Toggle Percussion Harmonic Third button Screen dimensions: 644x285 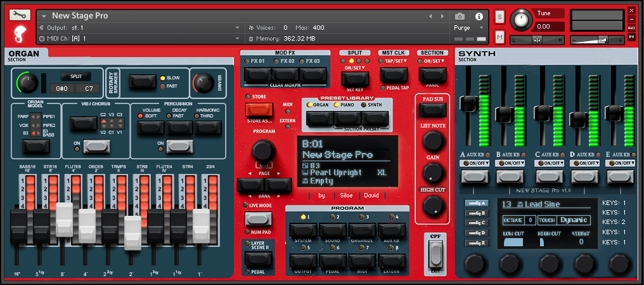[209, 128]
